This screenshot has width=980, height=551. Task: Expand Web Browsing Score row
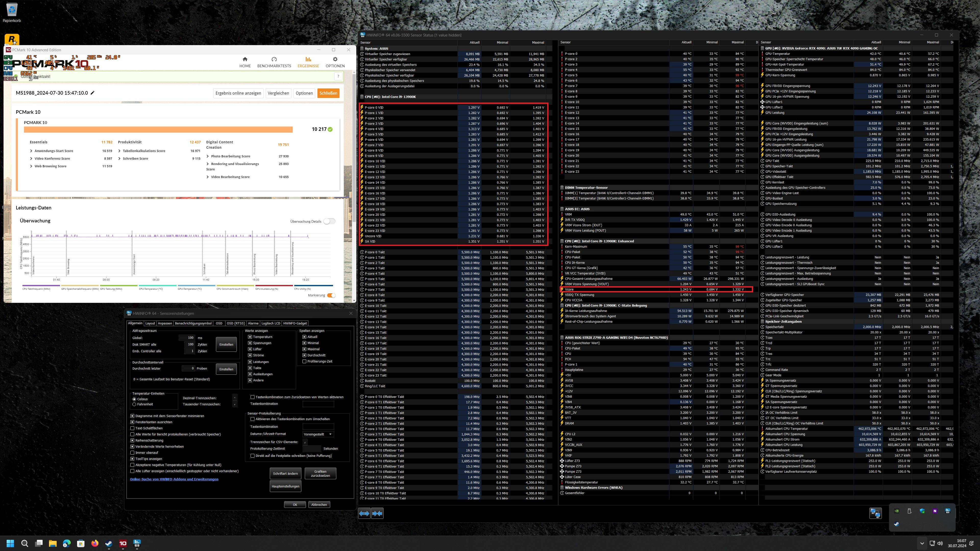[x=31, y=166]
